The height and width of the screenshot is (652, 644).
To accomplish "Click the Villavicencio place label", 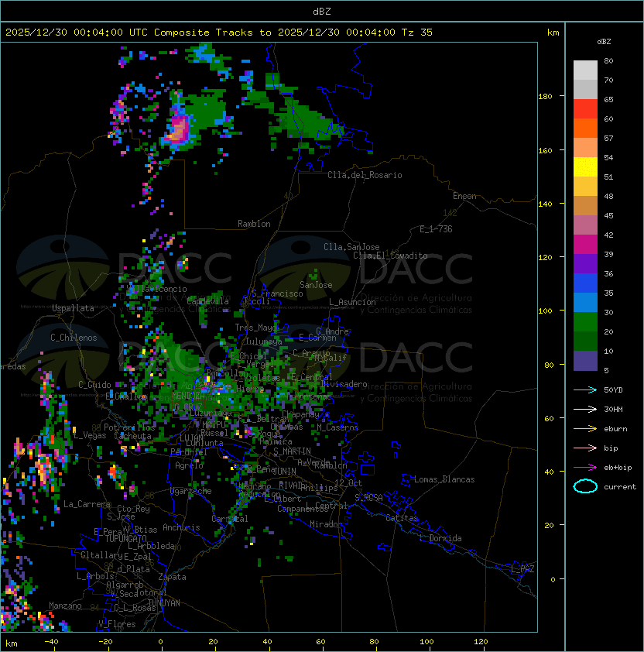I will tap(156, 289).
